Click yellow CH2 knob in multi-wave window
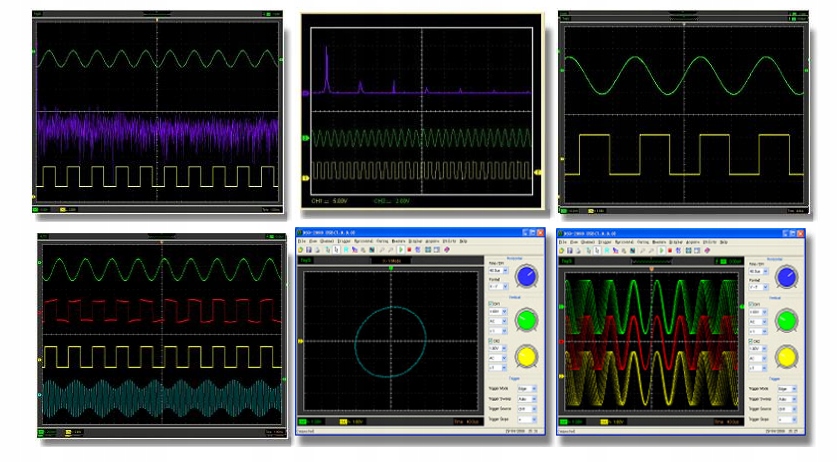The width and height of the screenshot is (838, 462). pyautogui.click(x=787, y=355)
